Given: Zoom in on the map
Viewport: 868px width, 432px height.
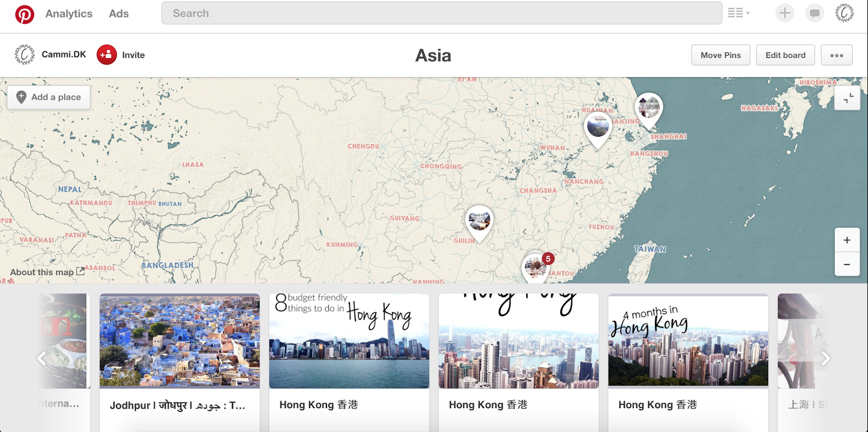Looking at the screenshot, I should pos(847,240).
